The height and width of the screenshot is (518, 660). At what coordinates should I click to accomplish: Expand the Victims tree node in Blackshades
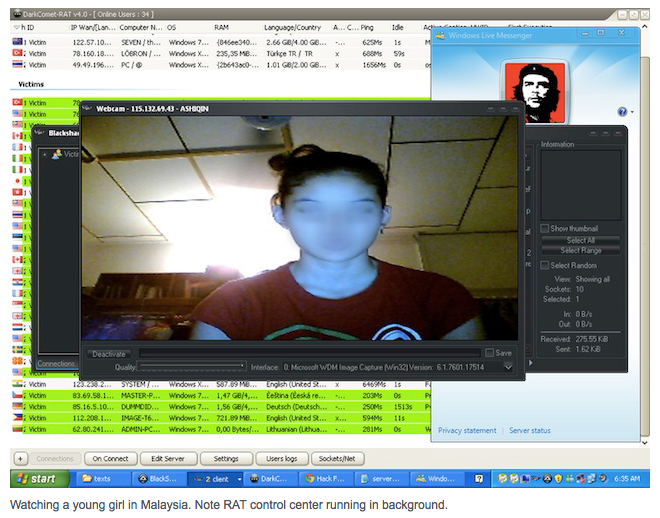[x=45, y=154]
